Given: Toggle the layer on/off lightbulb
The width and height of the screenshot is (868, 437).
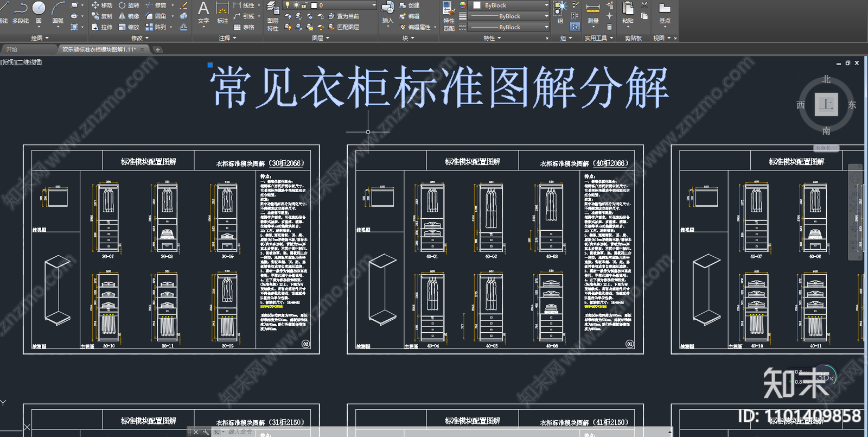Looking at the screenshot, I should tap(288, 5).
